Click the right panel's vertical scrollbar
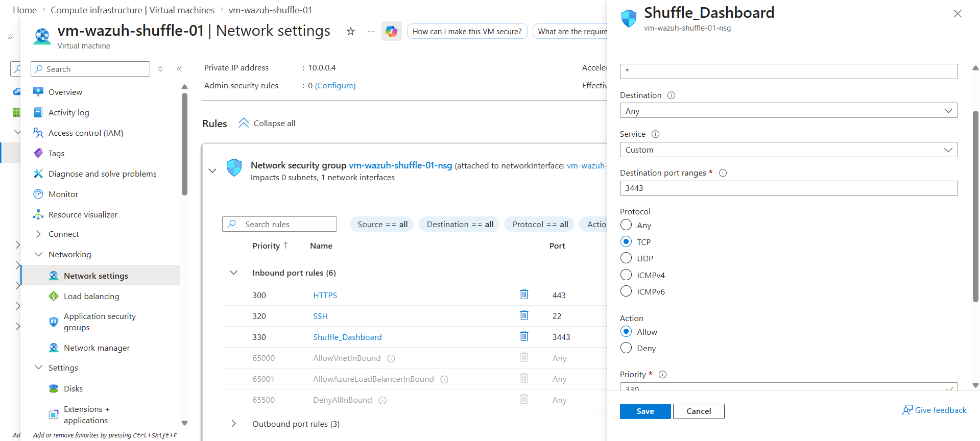This screenshot has height=441, width=980. [x=975, y=204]
